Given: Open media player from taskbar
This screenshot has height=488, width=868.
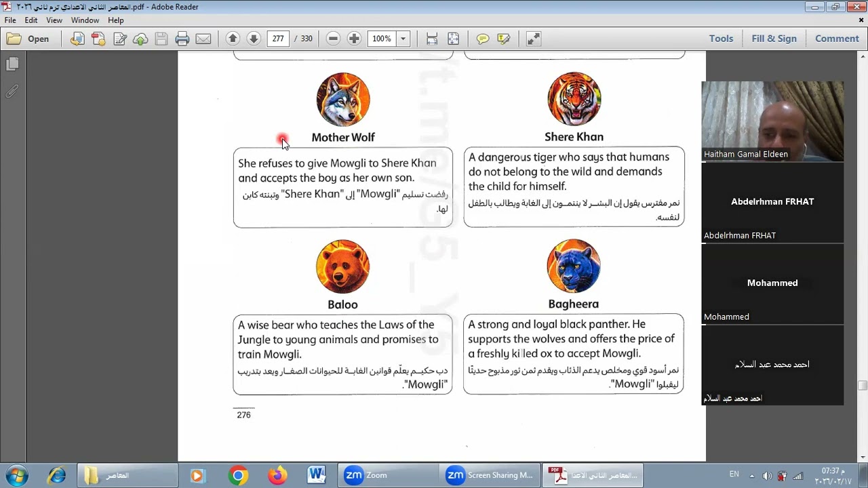Looking at the screenshot, I should [x=197, y=476].
